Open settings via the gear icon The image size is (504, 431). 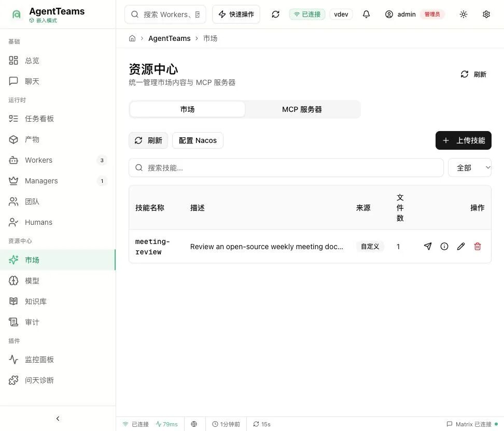(x=486, y=15)
